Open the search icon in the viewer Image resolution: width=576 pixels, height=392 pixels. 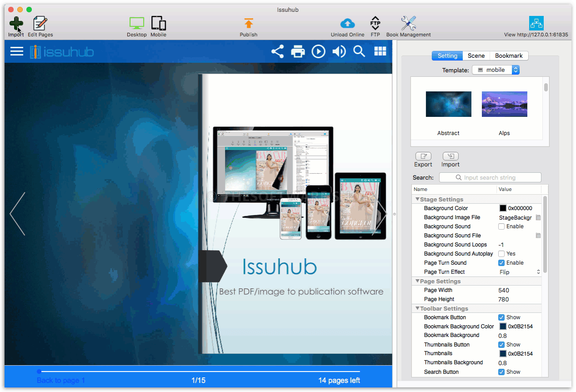coord(359,51)
